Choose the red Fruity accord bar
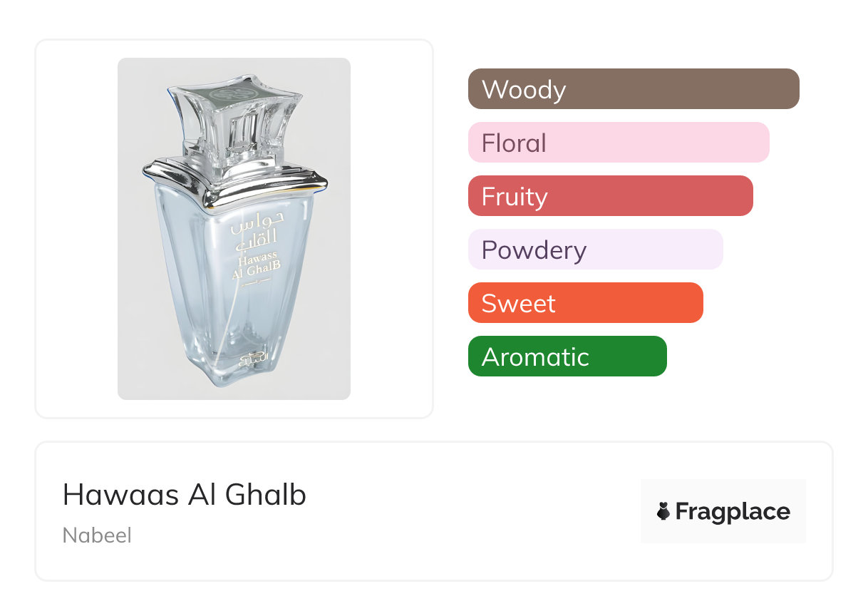The image size is (868, 616). [610, 196]
